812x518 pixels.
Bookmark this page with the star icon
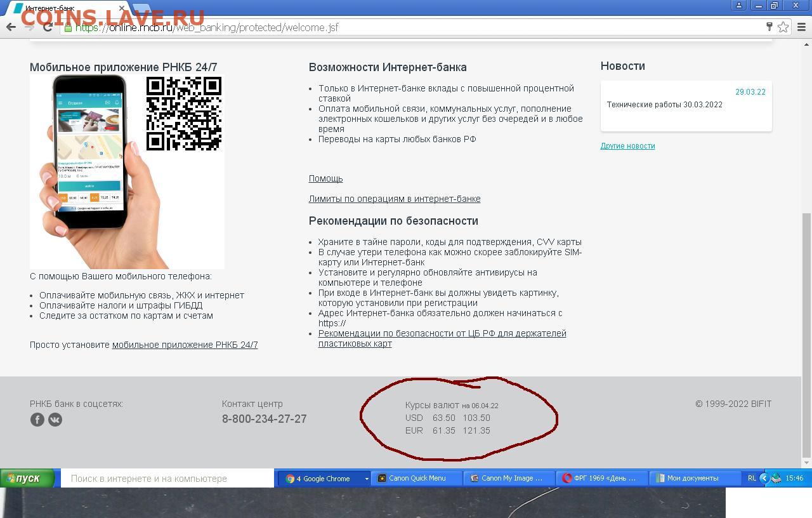coord(783,27)
